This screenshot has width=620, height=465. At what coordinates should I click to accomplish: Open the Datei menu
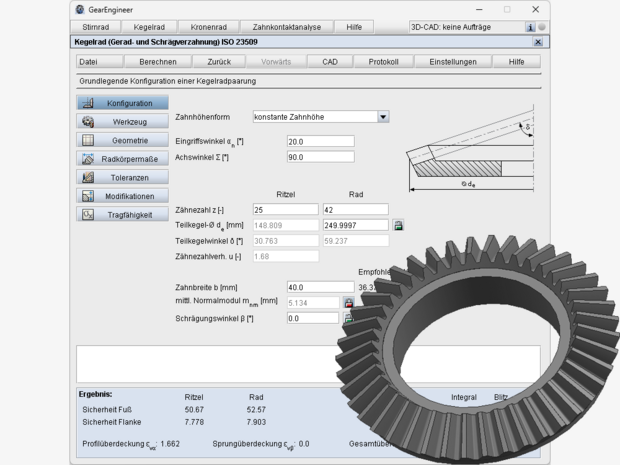[99, 62]
